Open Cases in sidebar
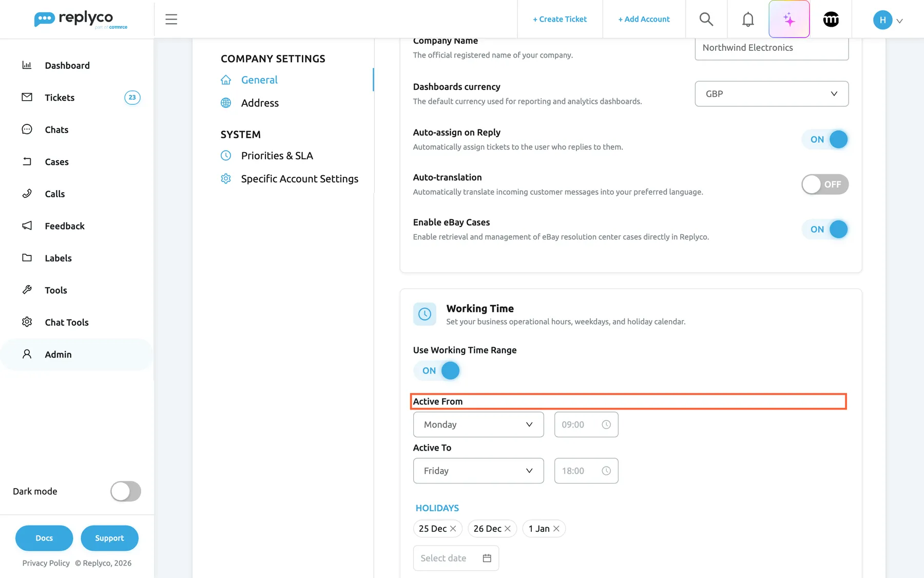This screenshot has width=924, height=578. pyautogui.click(x=77, y=162)
